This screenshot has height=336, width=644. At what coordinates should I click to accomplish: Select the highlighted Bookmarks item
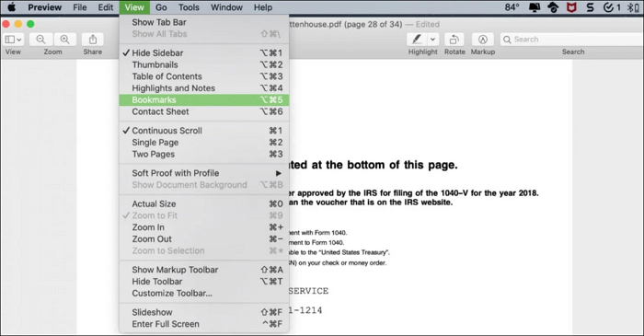[204, 99]
